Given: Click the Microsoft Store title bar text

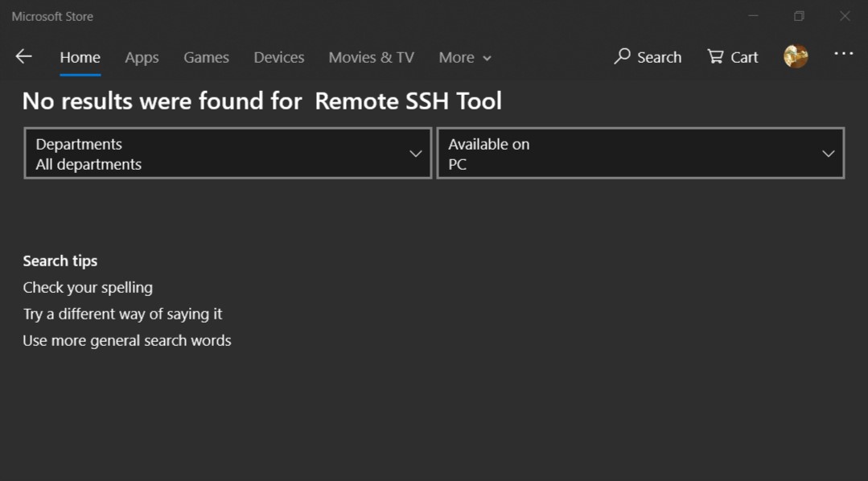Looking at the screenshot, I should tap(52, 16).
